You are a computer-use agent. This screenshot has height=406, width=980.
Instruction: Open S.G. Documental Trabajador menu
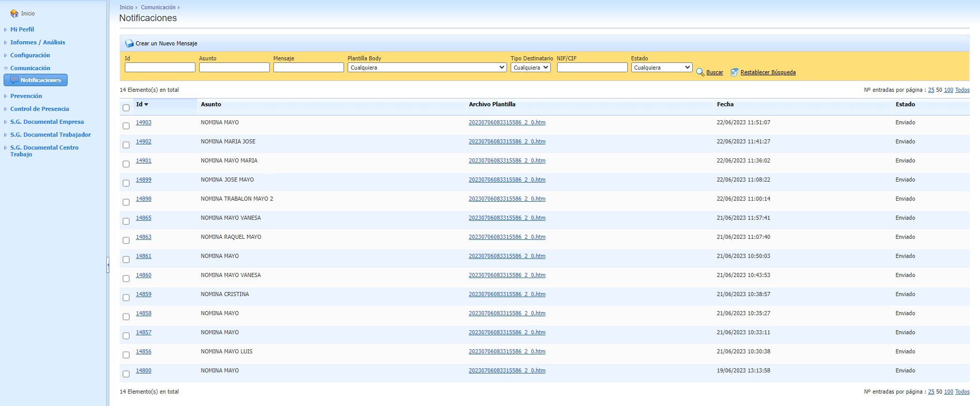[x=51, y=135]
